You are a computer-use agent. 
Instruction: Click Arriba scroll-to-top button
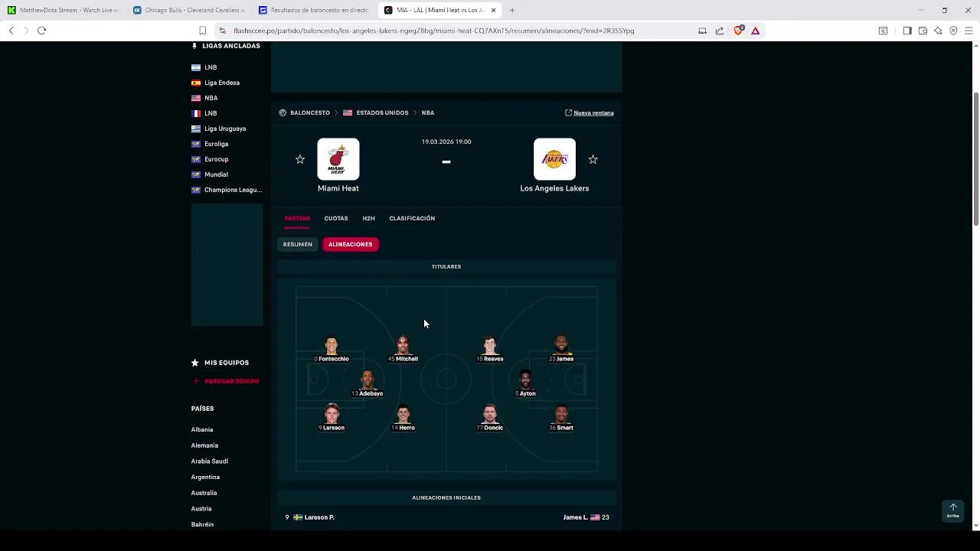pos(953,510)
